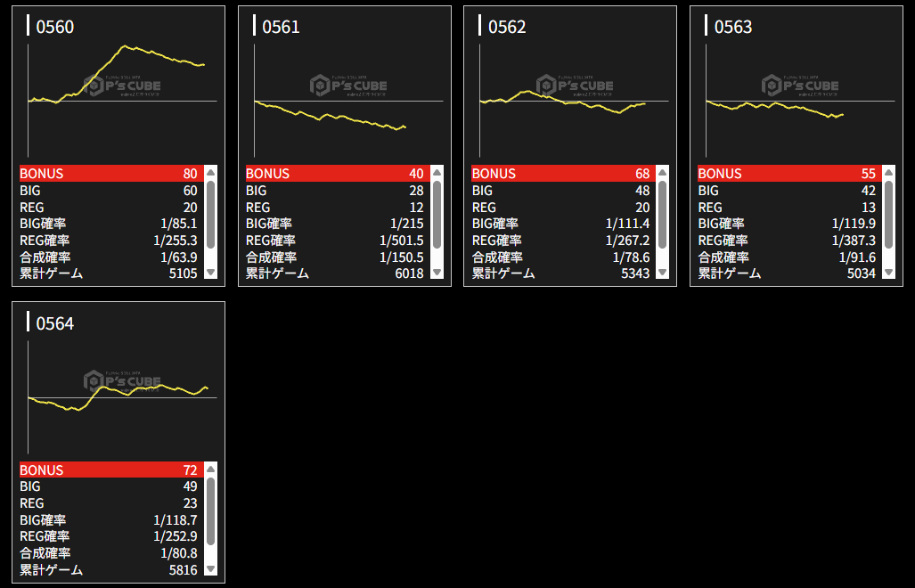915x588 pixels.
Task: Click 合成確率 value 1/78.6
Action: (x=632, y=257)
